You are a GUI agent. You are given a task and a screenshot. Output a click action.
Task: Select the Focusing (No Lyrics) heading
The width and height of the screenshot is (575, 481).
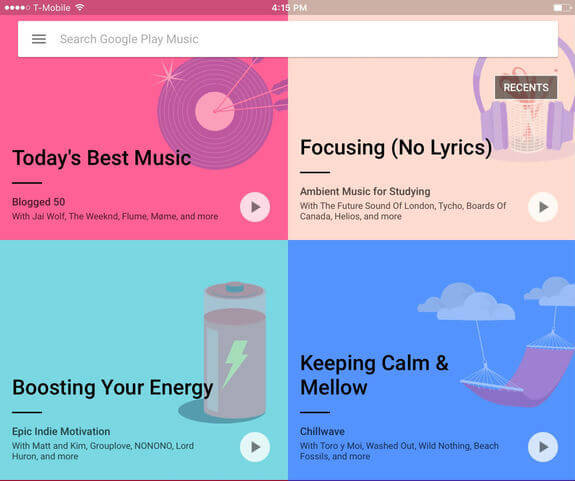[x=396, y=148]
